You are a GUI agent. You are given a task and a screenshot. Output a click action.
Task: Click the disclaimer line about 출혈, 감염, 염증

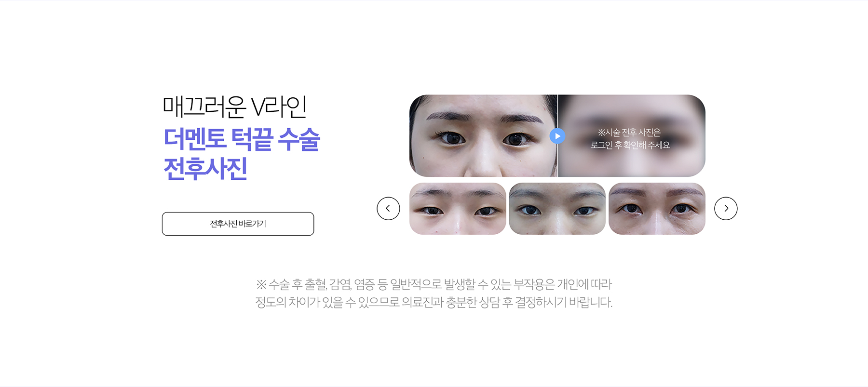click(434, 285)
